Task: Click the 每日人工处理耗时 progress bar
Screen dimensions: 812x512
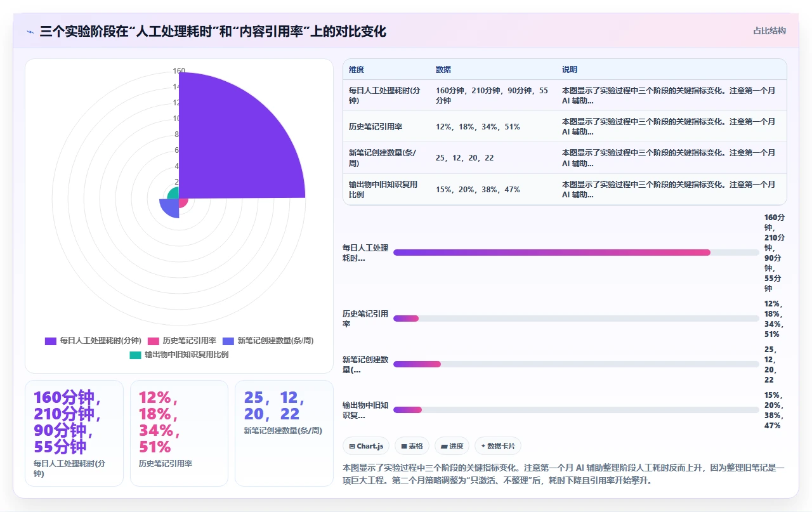Action: pos(576,253)
